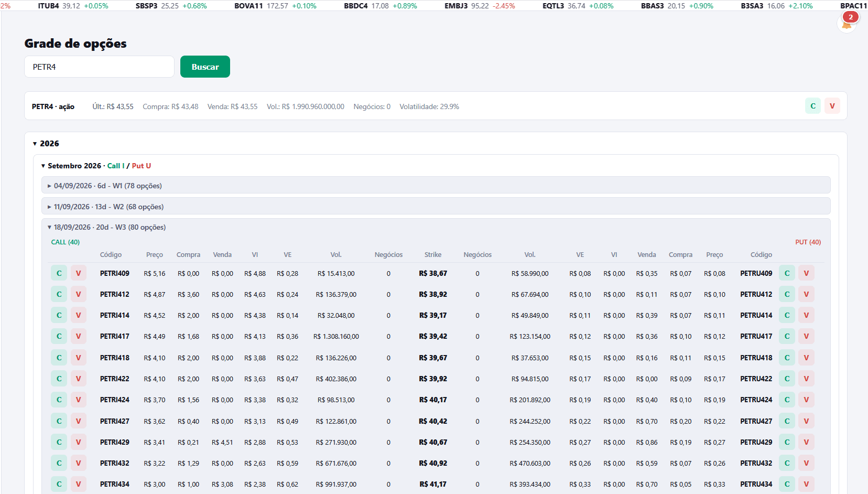The height and width of the screenshot is (494, 868).
Task: Click C buy button for call PETRI417
Action: click(x=59, y=336)
